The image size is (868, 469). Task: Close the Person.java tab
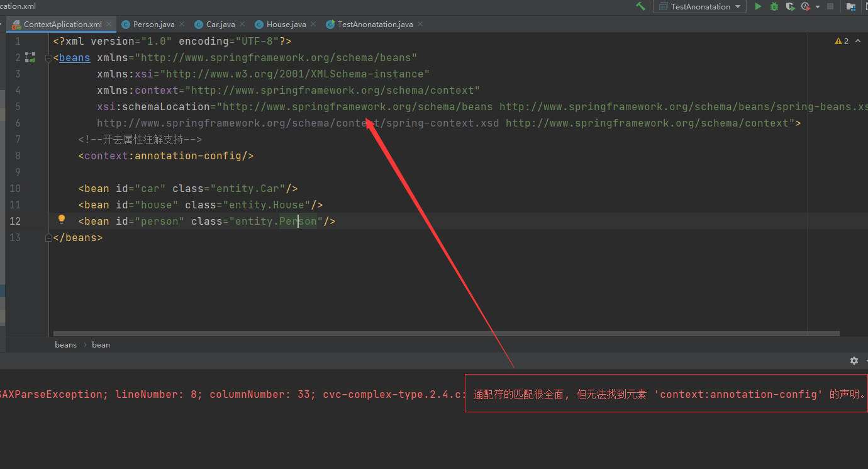182,25
